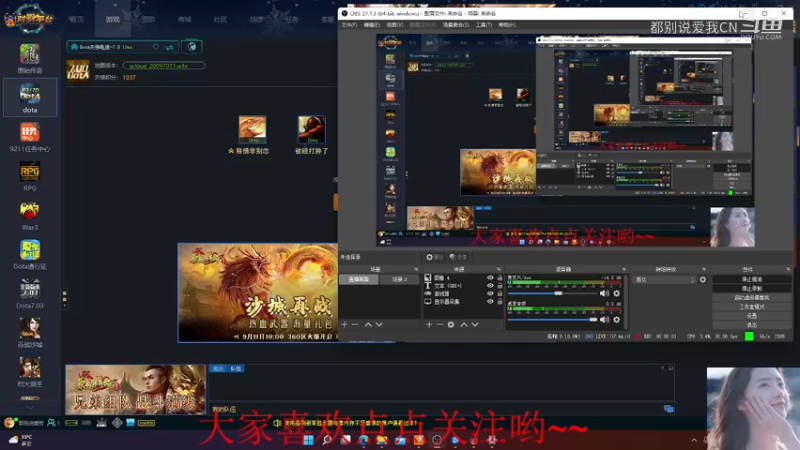The width and height of the screenshot is (800, 450).
Task: Toggle visibility of the 显示器采集 source
Action: point(490,302)
